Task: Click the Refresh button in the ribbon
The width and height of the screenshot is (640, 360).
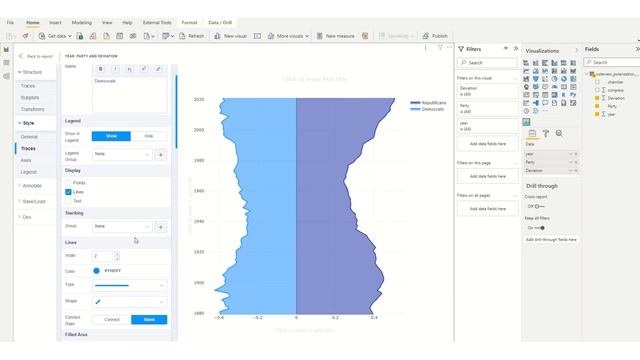Action: tap(191, 36)
